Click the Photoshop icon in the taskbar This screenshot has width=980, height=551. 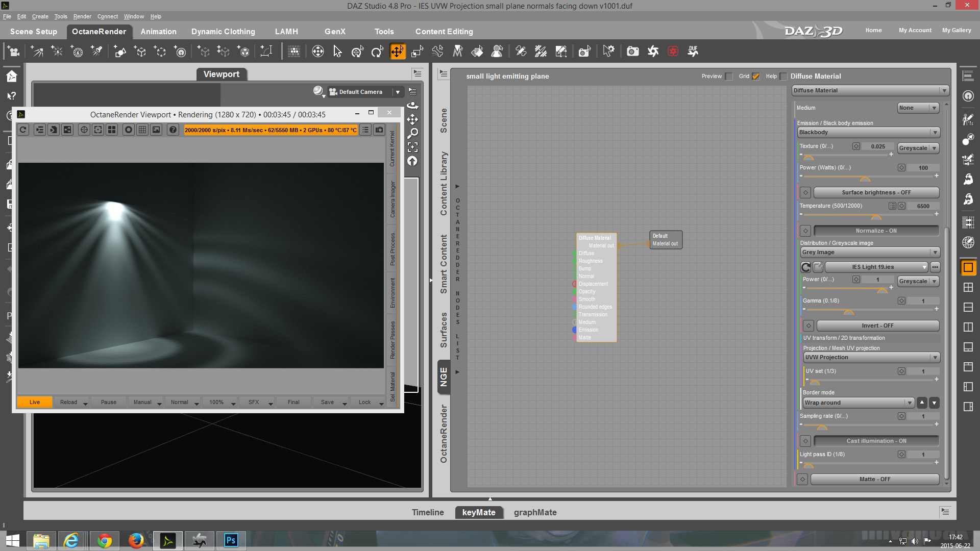[x=231, y=540]
